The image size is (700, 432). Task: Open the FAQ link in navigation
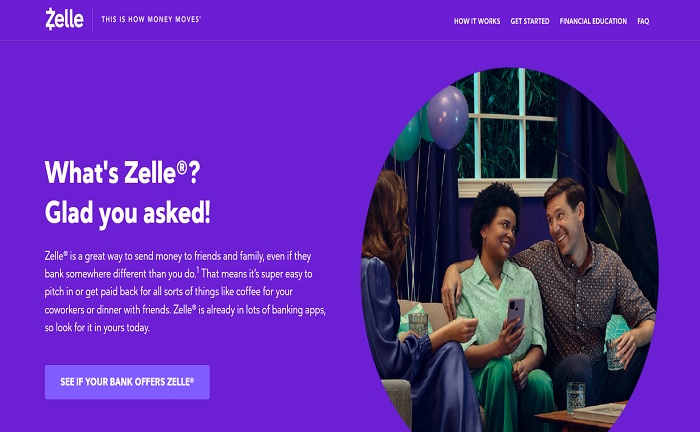(643, 21)
